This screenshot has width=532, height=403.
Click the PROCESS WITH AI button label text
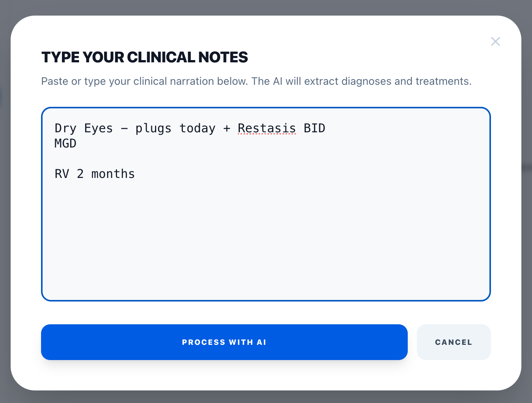pyautogui.click(x=224, y=342)
